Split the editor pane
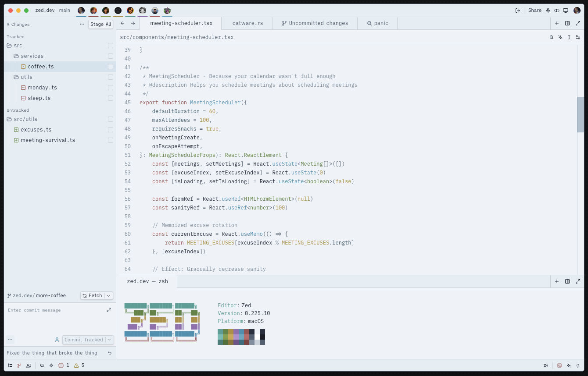The image size is (588, 376). (x=567, y=23)
